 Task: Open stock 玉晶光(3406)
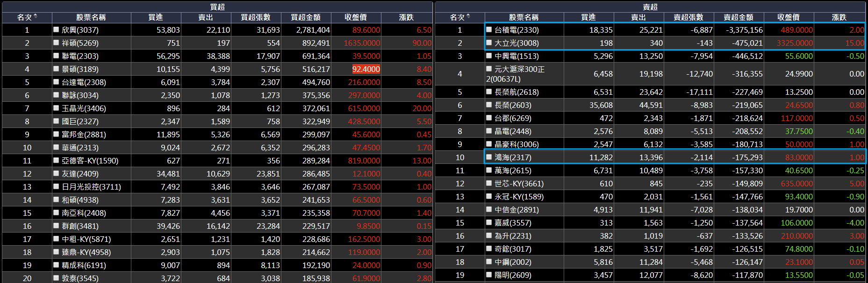point(84,108)
